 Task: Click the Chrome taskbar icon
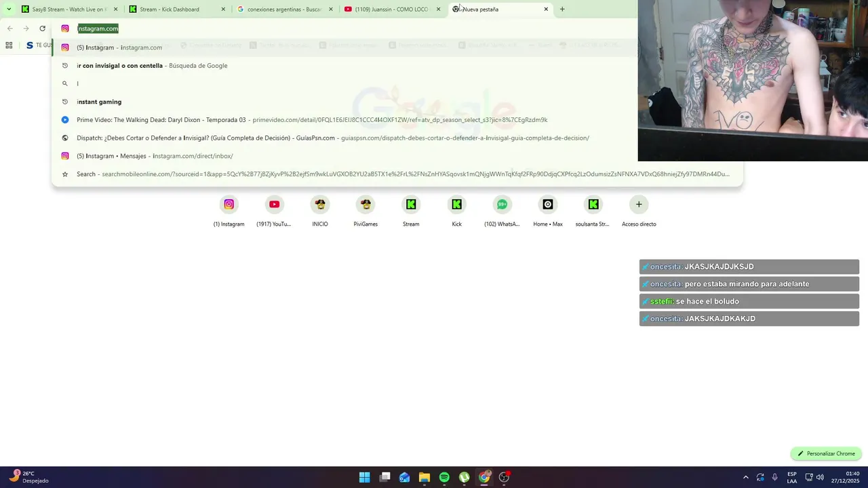(484, 477)
